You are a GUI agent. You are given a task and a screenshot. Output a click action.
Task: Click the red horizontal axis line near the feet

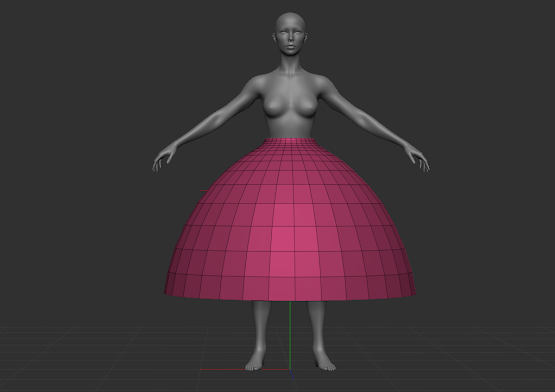point(244,369)
